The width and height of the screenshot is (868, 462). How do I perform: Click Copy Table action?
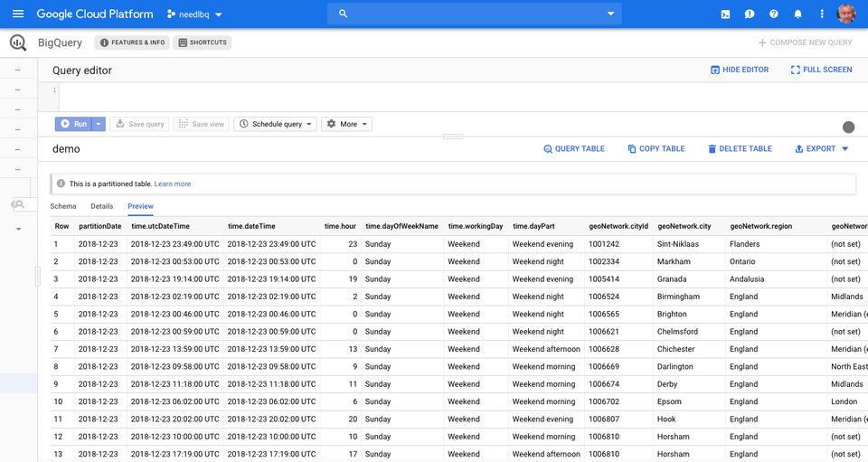point(656,149)
